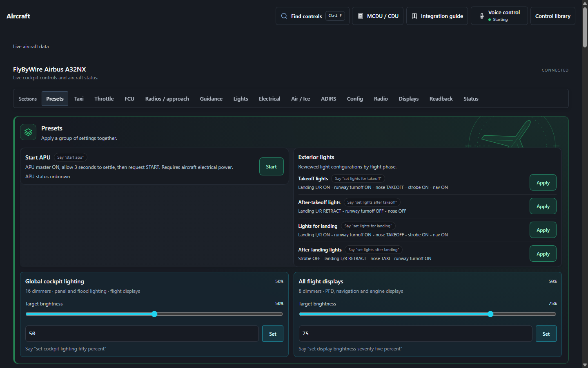
Task: Adjust the All flight displays brightness slider
Action: pyautogui.click(x=428, y=314)
